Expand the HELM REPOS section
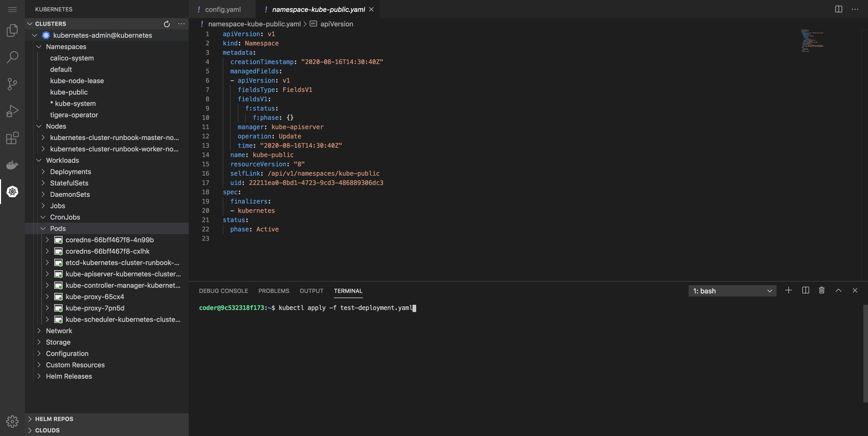The image size is (868, 436). (30, 419)
